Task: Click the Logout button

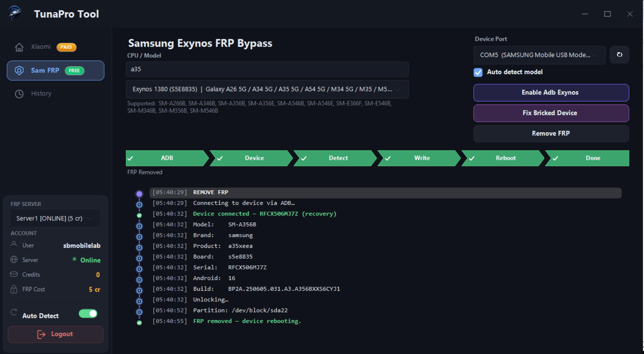Action: 55,334
